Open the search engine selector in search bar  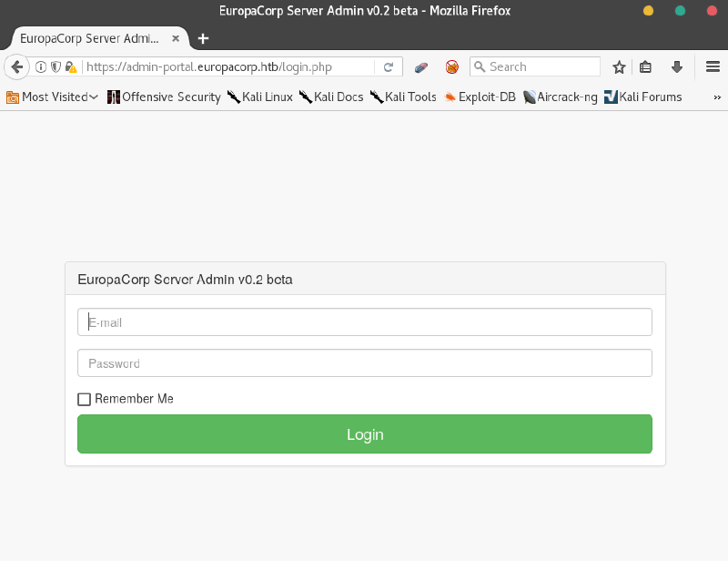coord(479,66)
